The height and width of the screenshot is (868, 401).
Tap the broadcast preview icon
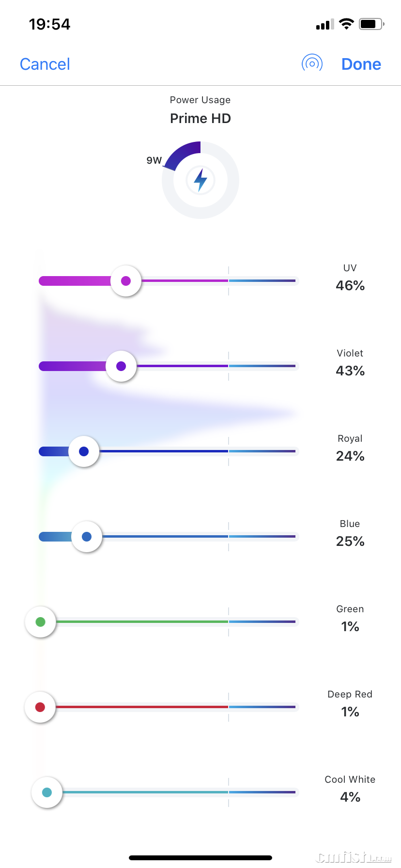click(x=312, y=63)
